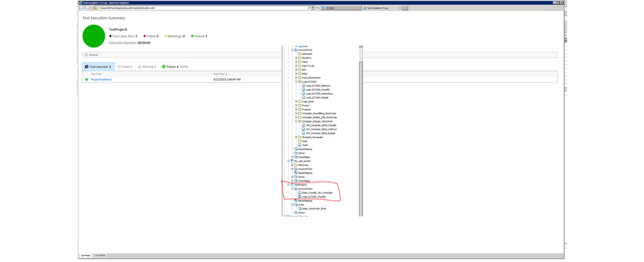Select the Passed filter tab
644x262 pixels.
point(175,66)
